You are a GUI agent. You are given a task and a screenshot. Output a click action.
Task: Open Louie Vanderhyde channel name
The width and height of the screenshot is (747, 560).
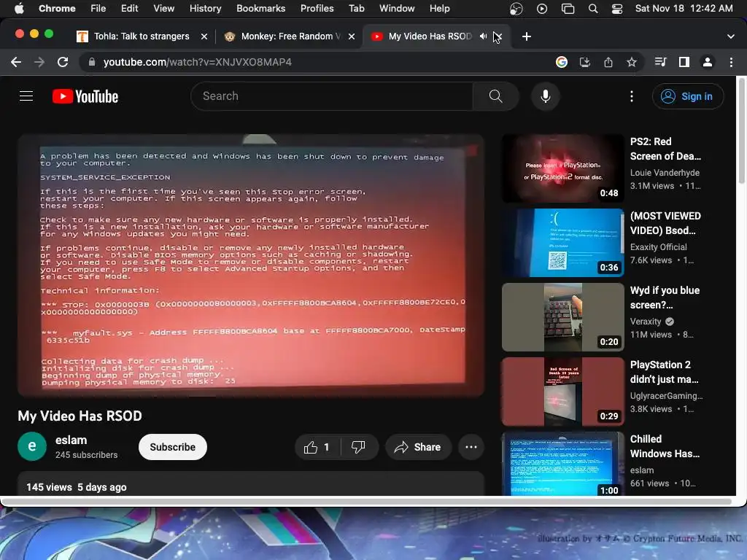[665, 172]
